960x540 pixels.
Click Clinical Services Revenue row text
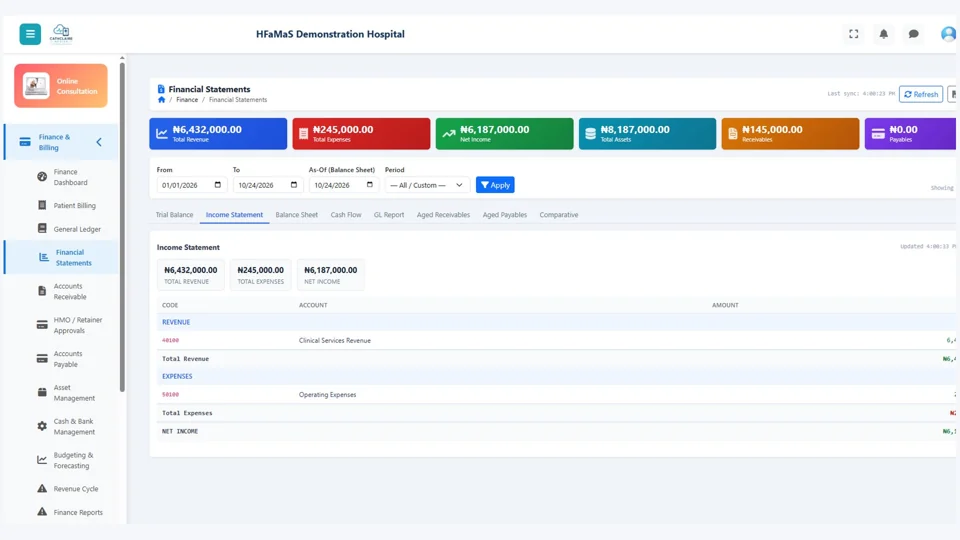click(334, 340)
